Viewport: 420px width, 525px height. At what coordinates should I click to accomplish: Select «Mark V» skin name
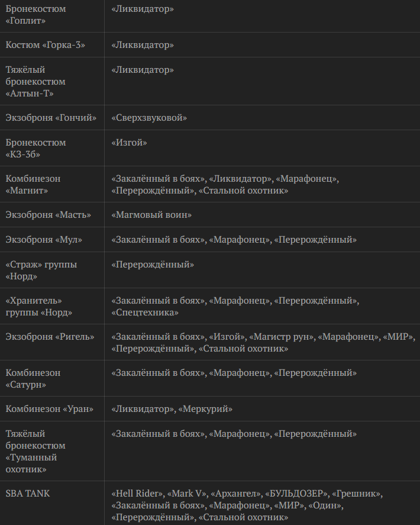[186, 493]
